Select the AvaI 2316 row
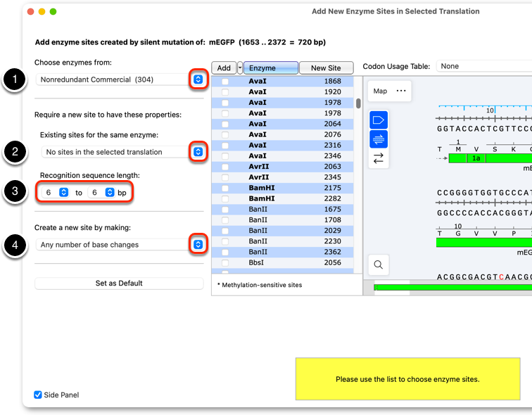The height and width of the screenshot is (415, 532). point(282,145)
